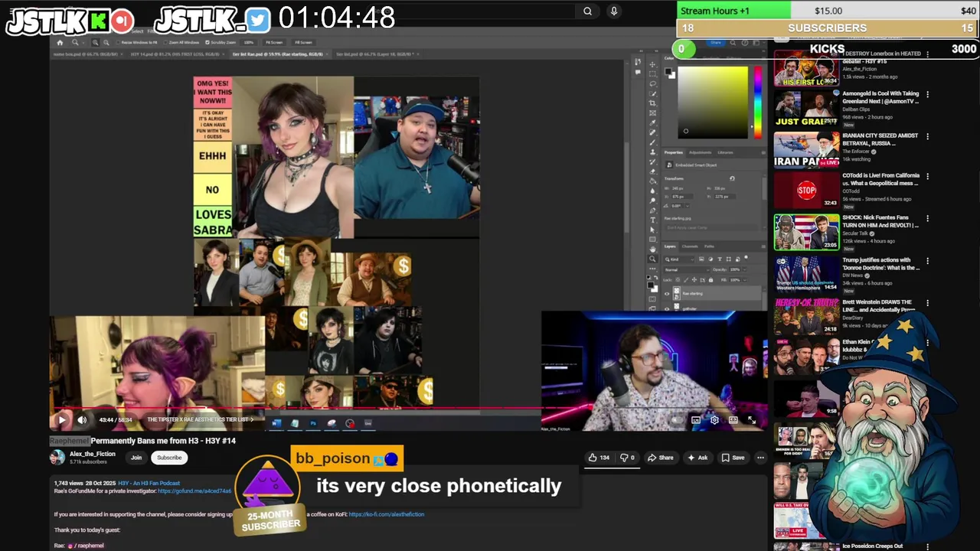Select the Eraser tool

click(x=652, y=171)
